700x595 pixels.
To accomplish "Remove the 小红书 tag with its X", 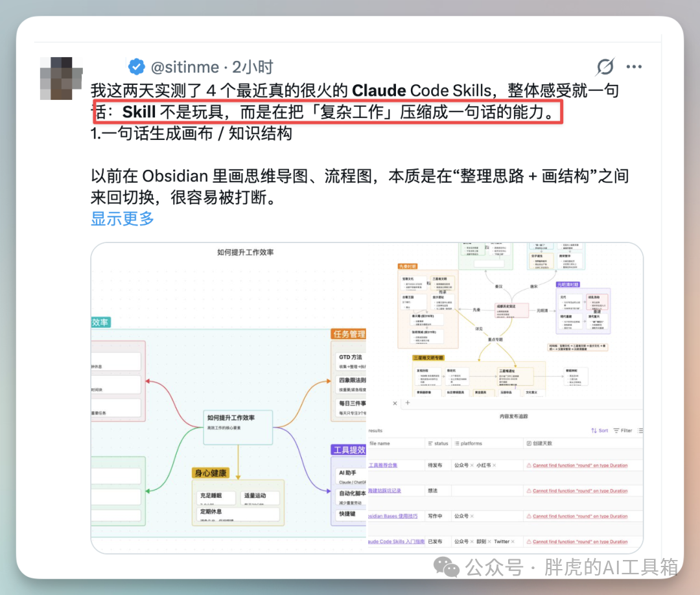I will [495, 465].
